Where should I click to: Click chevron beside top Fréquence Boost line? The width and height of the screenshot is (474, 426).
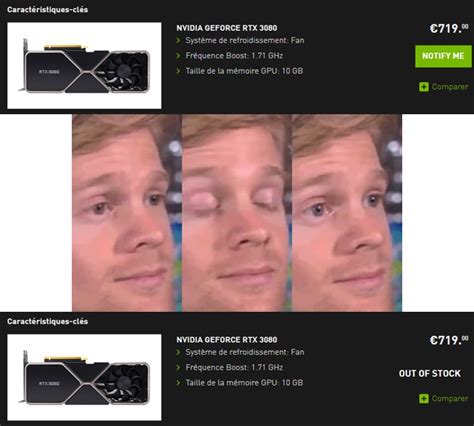pos(178,56)
